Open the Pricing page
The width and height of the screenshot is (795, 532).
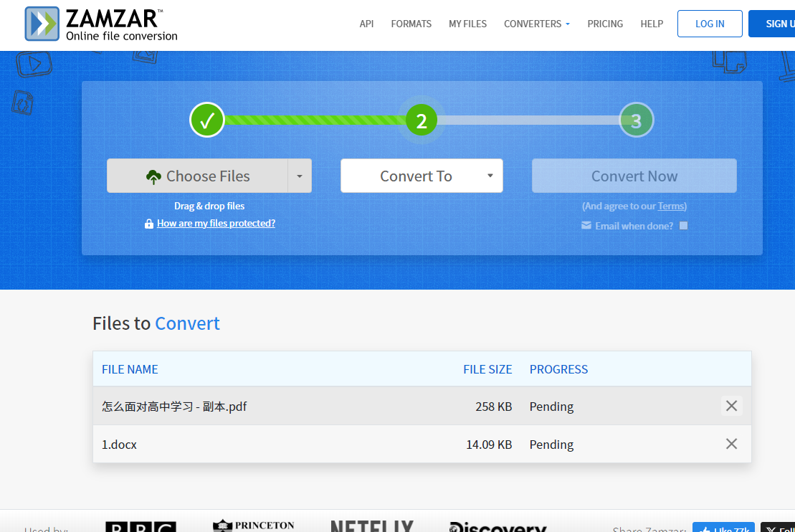pos(605,24)
